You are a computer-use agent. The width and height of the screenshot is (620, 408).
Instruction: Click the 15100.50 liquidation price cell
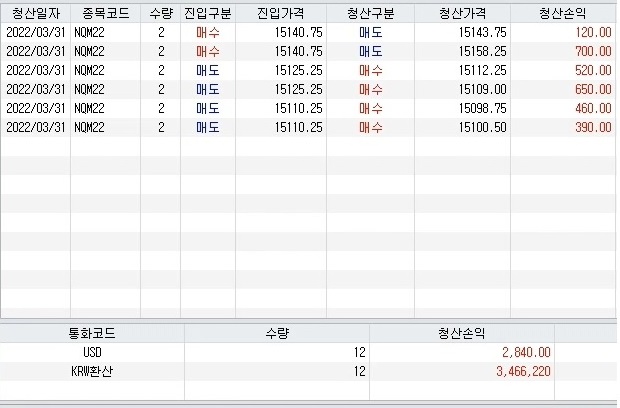(463, 127)
